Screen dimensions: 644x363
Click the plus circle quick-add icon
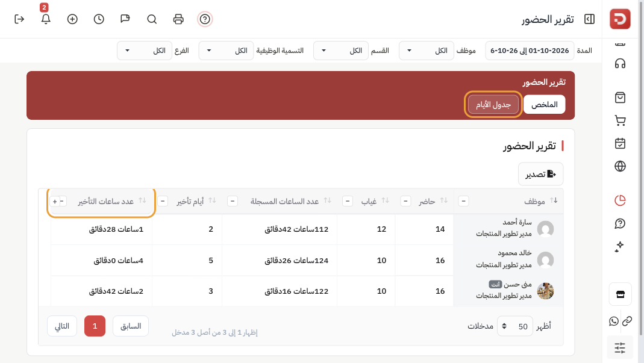click(72, 19)
